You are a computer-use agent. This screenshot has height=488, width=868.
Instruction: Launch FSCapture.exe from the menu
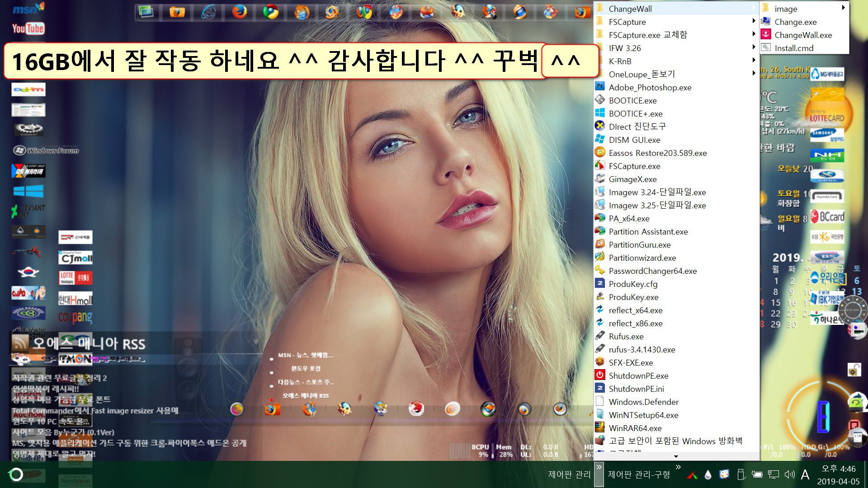(676, 166)
